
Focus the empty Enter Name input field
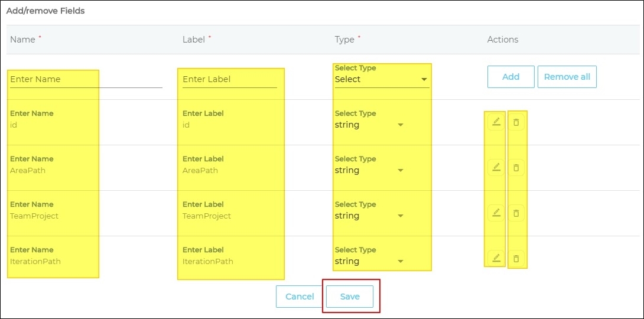[x=86, y=79]
